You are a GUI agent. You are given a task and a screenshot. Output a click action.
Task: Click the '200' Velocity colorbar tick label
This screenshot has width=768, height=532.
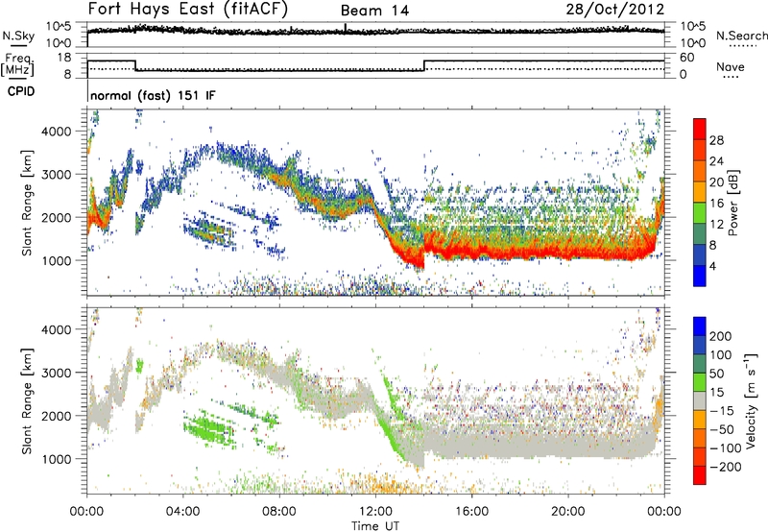coord(721,336)
